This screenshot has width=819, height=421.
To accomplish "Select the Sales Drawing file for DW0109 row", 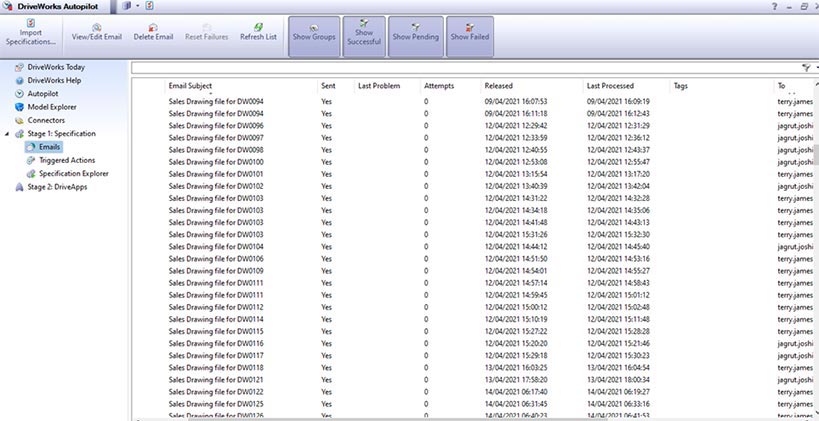I will pos(473,271).
